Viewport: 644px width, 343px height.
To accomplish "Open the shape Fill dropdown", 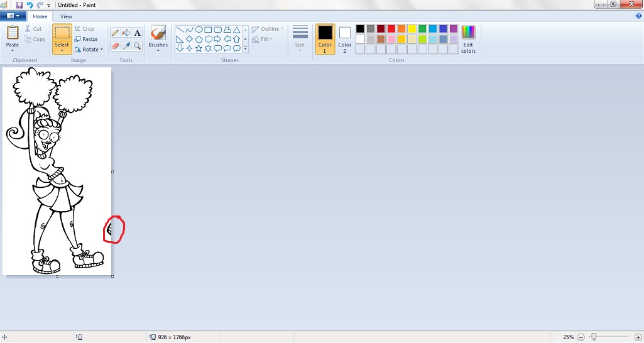I will [x=263, y=39].
